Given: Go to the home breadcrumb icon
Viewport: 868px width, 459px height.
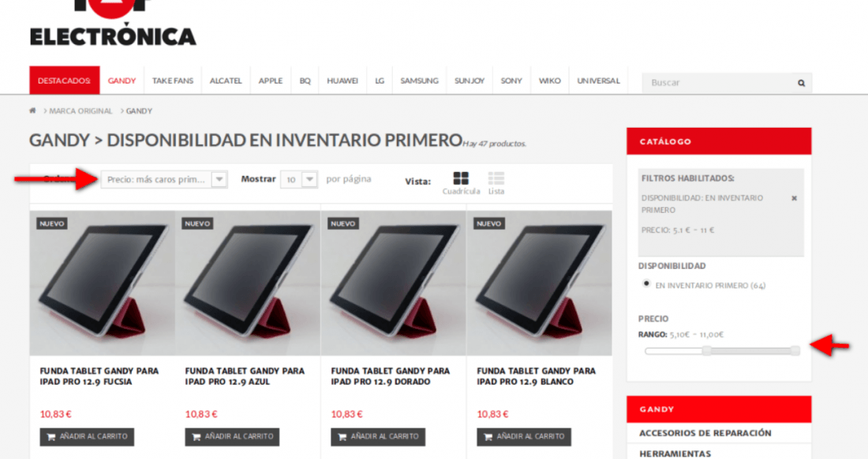Looking at the screenshot, I should tap(32, 110).
